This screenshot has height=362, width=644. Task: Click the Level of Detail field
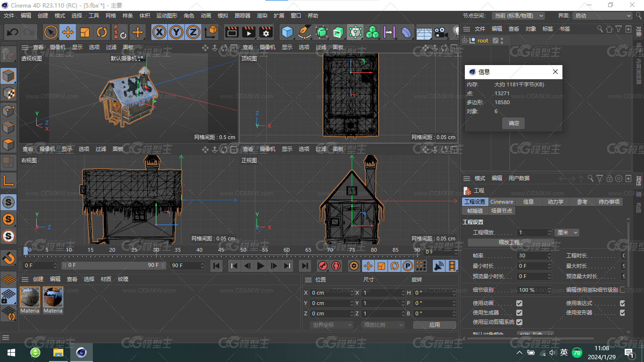(x=533, y=290)
